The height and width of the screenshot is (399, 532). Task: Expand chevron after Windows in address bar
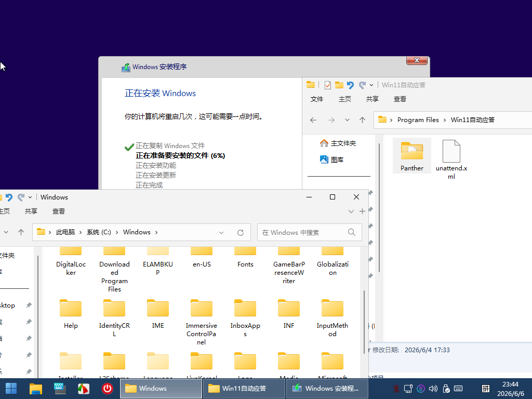(x=156, y=232)
